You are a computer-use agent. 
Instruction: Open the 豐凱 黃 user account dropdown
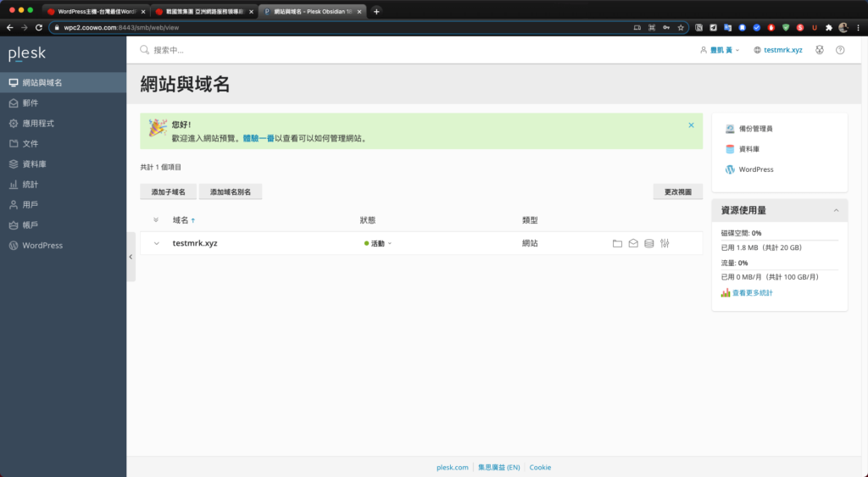(720, 50)
